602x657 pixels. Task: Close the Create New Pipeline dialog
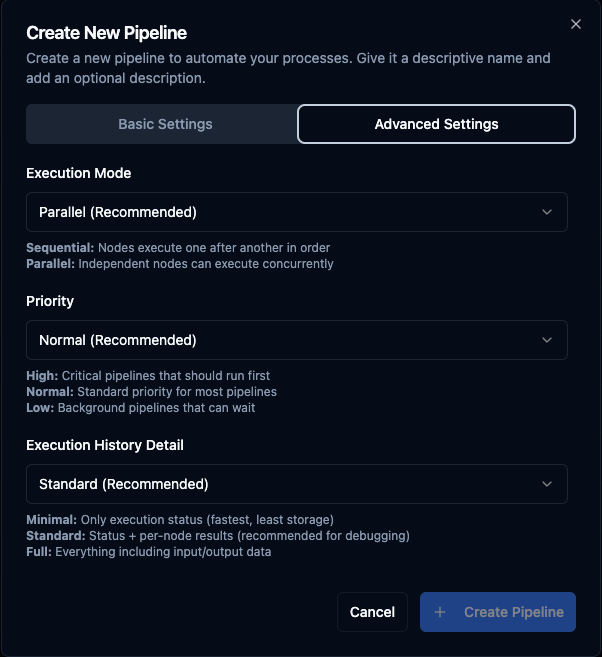[x=576, y=24]
